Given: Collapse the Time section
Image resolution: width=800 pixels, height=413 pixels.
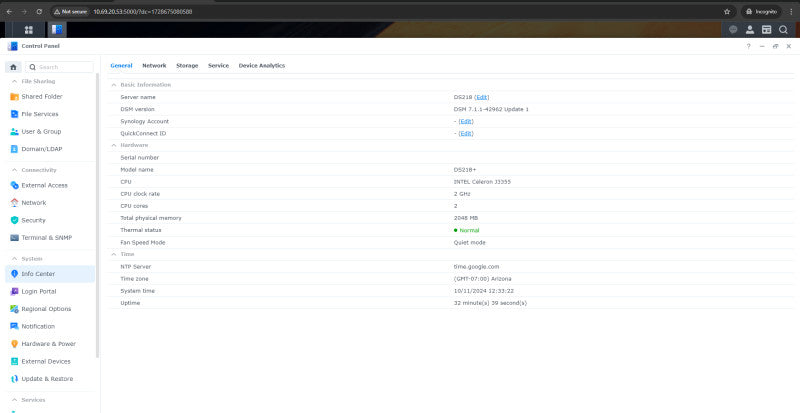Looking at the screenshot, I should pyautogui.click(x=114, y=254).
